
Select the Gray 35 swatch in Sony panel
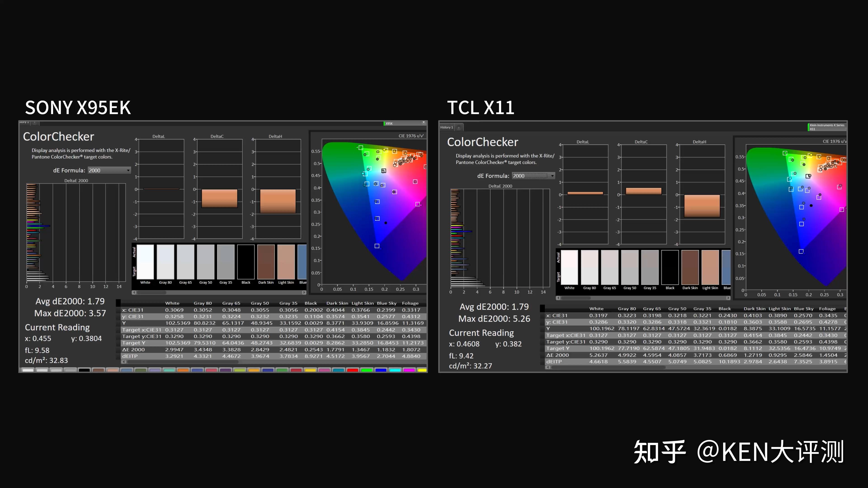point(226,262)
